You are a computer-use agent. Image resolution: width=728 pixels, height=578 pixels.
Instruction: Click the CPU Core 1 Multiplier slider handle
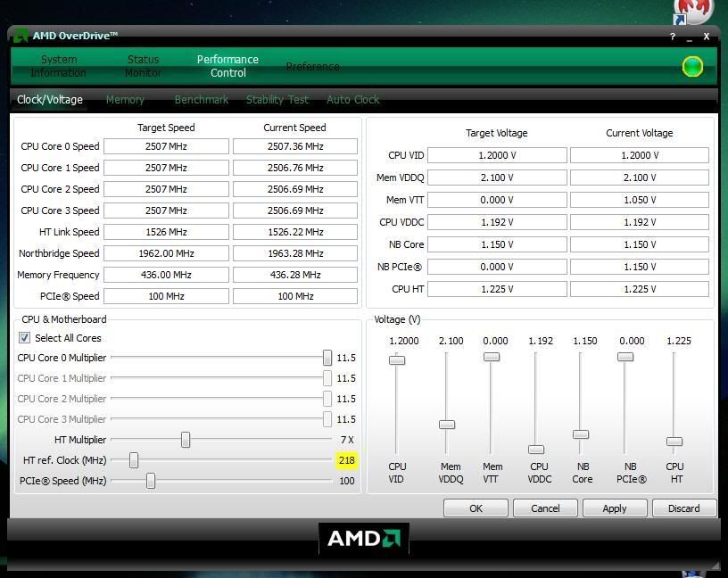coord(327,378)
